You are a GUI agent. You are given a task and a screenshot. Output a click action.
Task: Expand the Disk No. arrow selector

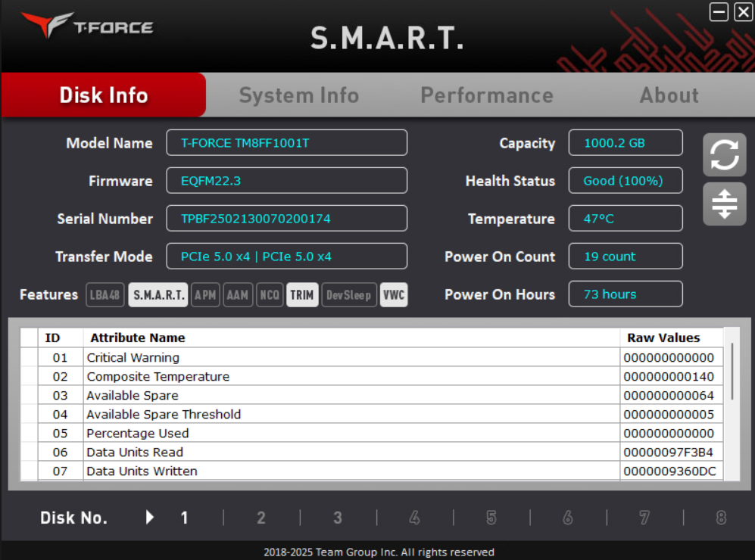click(x=149, y=518)
